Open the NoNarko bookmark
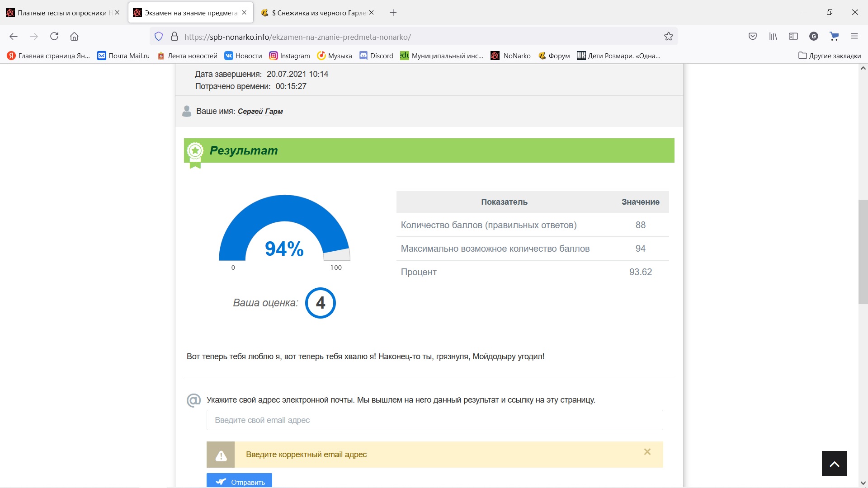Image resolution: width=868 pixels, height=488 pixels. [x=511, y=56]
